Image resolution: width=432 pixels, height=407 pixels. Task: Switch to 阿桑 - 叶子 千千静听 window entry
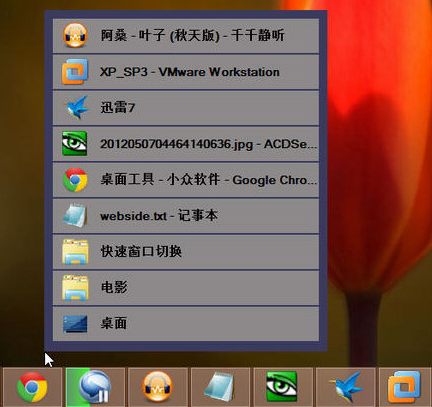(x=186, y=35)
